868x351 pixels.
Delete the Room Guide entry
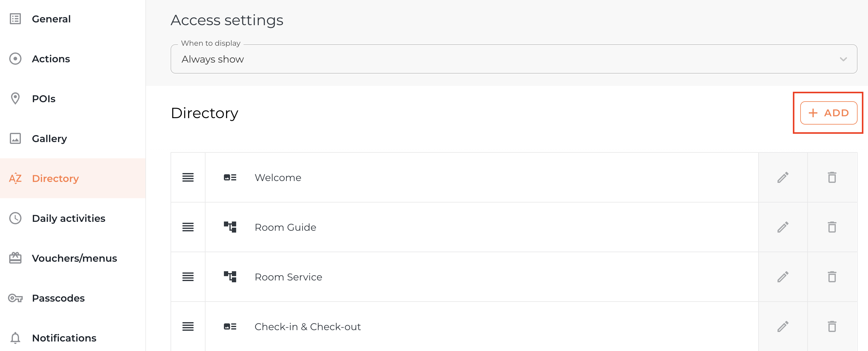(832, 227)
